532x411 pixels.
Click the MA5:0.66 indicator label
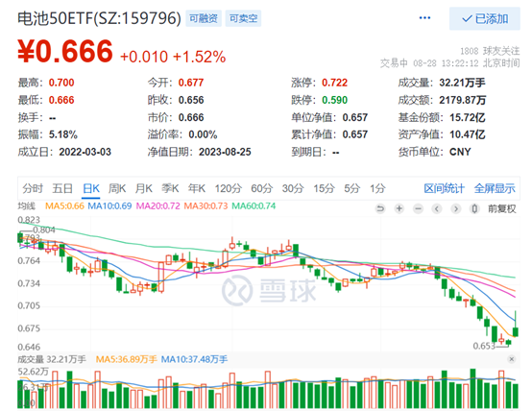click(x=64, y=206)
